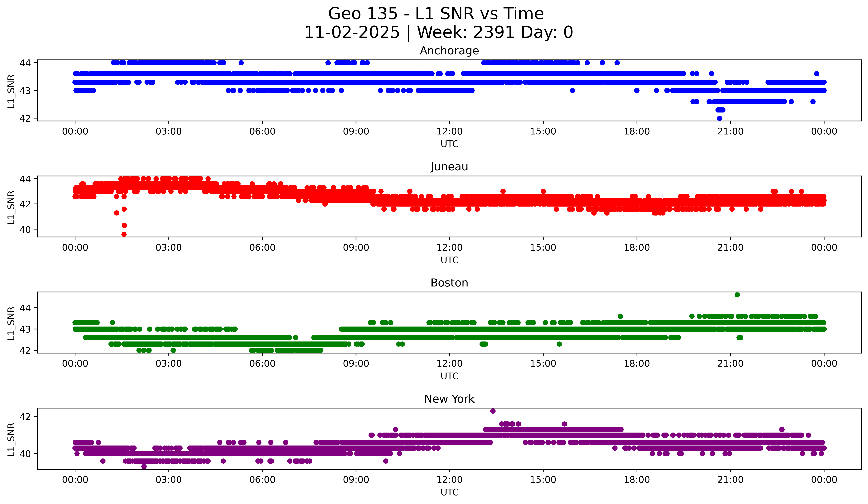Click the 18:00 tick label under the Boston plot
868x504 pixels.
click(637, 364)
